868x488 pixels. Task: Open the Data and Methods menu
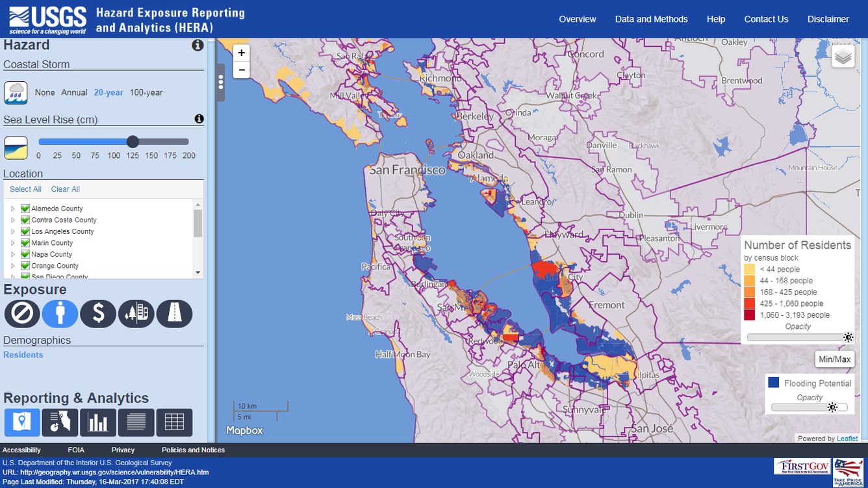click(651, 19)
